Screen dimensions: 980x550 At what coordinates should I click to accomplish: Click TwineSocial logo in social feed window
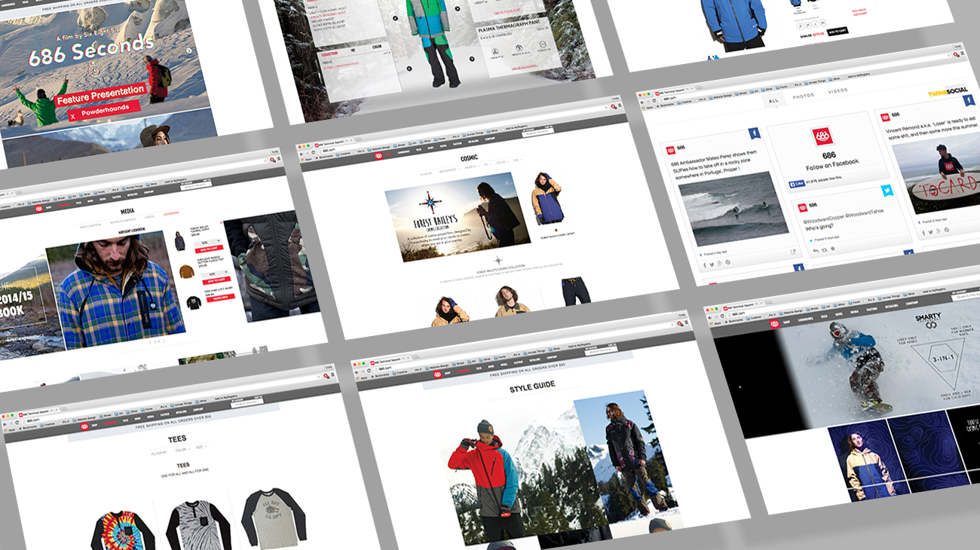948,91
